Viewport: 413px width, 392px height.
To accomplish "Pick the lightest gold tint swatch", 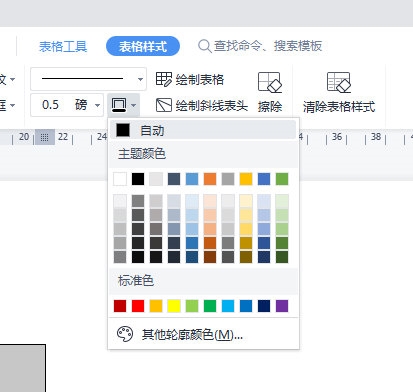I will tap(246, 201).
